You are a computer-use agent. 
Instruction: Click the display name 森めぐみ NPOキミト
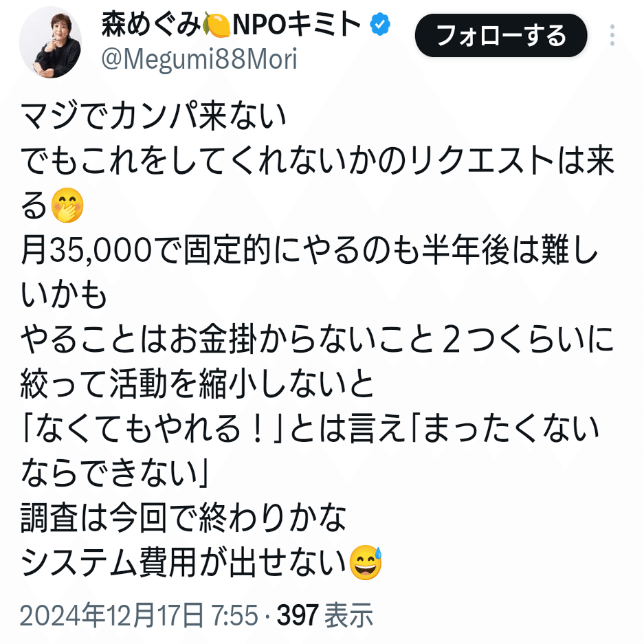[232, 24]
